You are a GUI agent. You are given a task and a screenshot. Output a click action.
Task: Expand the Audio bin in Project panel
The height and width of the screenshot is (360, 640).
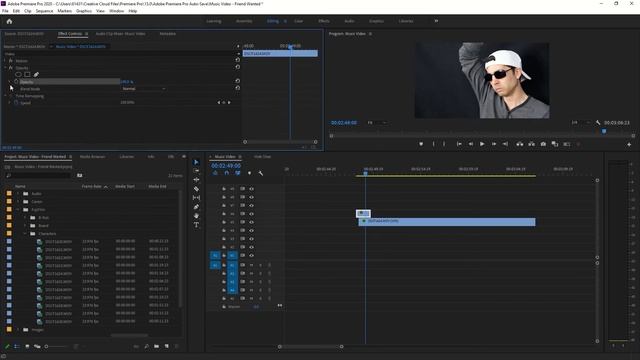[x=18, y=194]
